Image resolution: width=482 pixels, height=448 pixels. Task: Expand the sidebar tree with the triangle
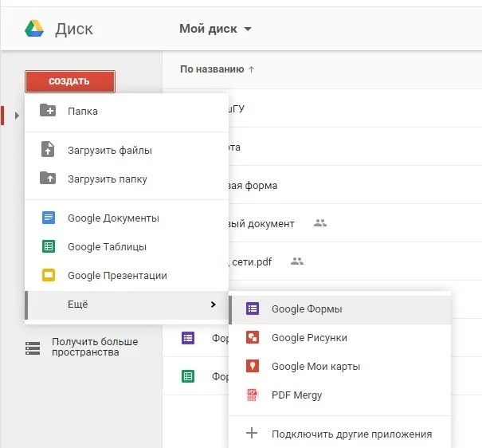click(x=17, y=116)
